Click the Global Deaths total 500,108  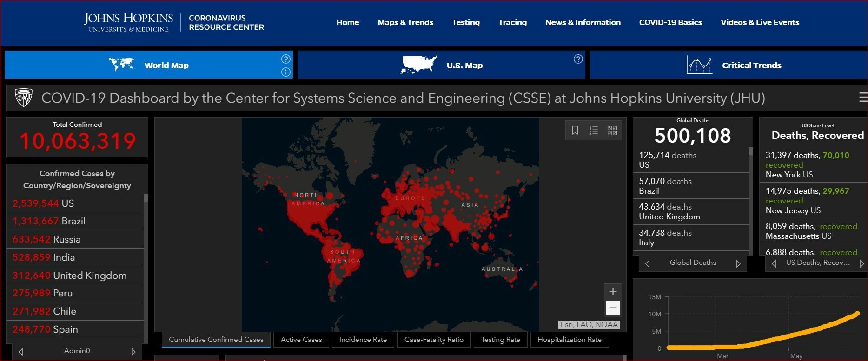[693, 136]
